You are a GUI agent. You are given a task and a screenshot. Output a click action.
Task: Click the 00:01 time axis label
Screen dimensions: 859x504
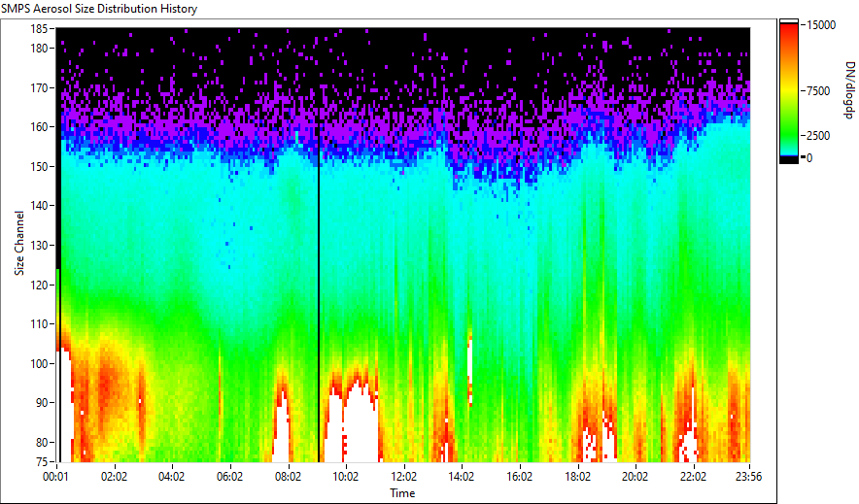(56, 477)
